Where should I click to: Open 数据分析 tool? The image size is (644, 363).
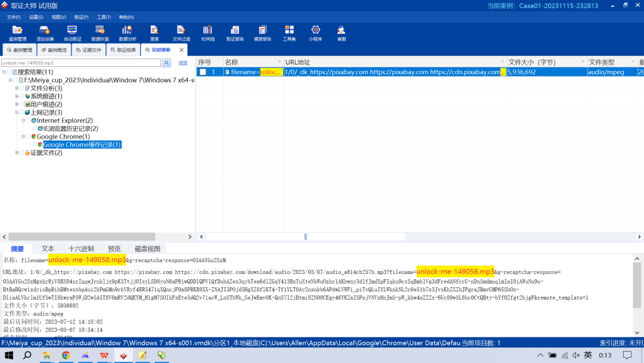tap(128, 33)
